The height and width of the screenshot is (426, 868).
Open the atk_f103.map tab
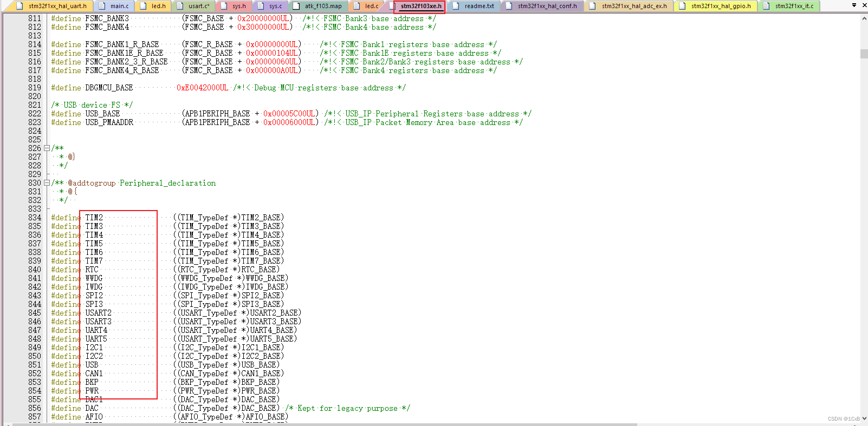(318, 6)
